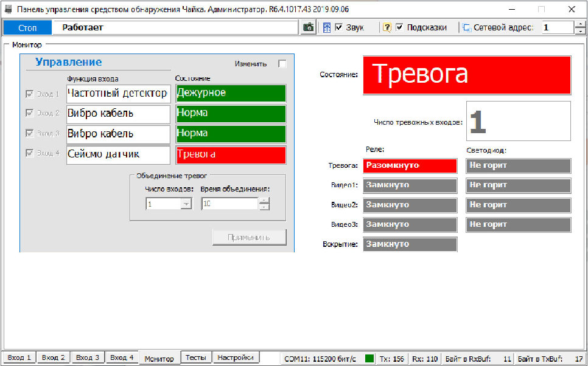Increase the Сетевой адрес value

[580, 24]
